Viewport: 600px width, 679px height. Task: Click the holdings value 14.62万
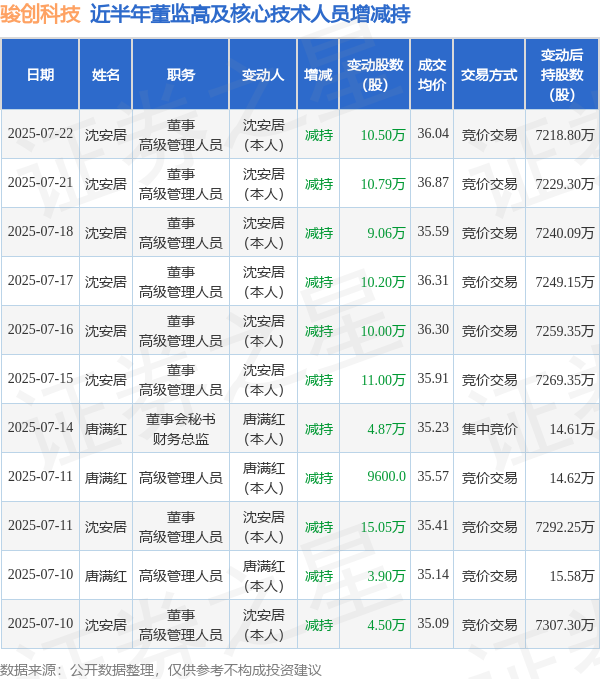coord(572,478)
